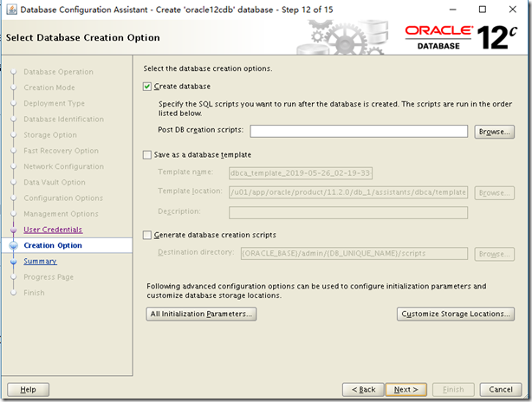This screenshot has height=402, width=532.
Task: Click Browse beside Destination directory
Action: (x=495, y=254)
